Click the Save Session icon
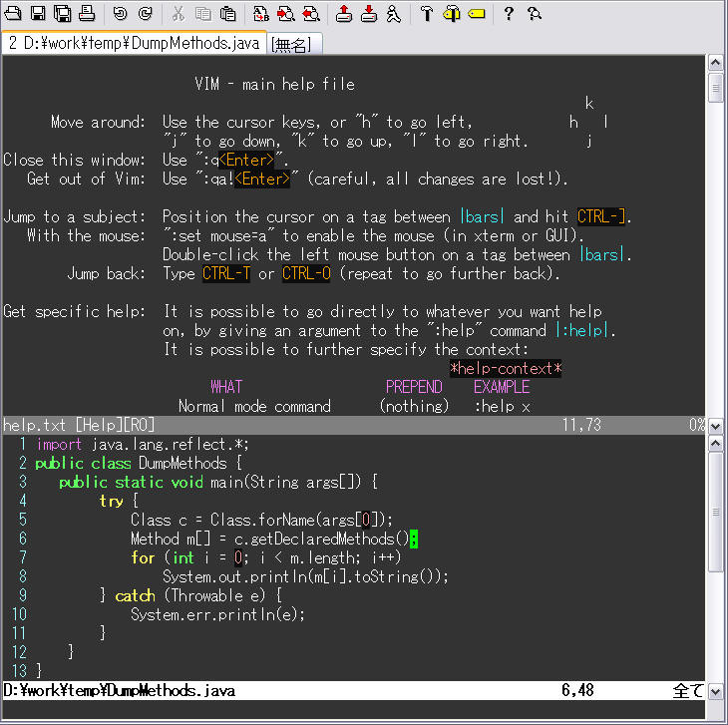Viewport: 728px width, 725px height. coord(369,13)
